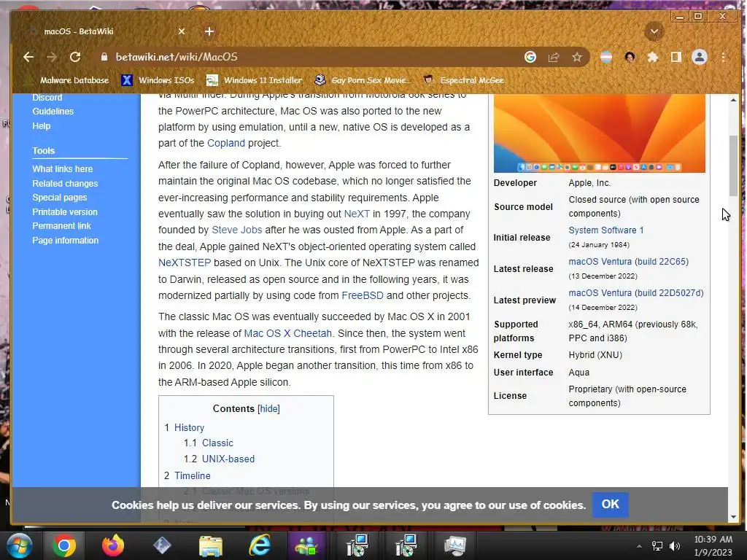Bookmark this page with the star
Image resolution: width=747 pixels, height=560 pixels.
[x=577, y=57]
